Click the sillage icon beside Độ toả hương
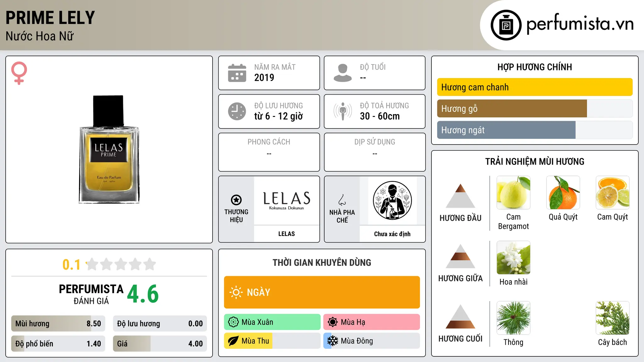The image size is (644, 362). (343, 111)
